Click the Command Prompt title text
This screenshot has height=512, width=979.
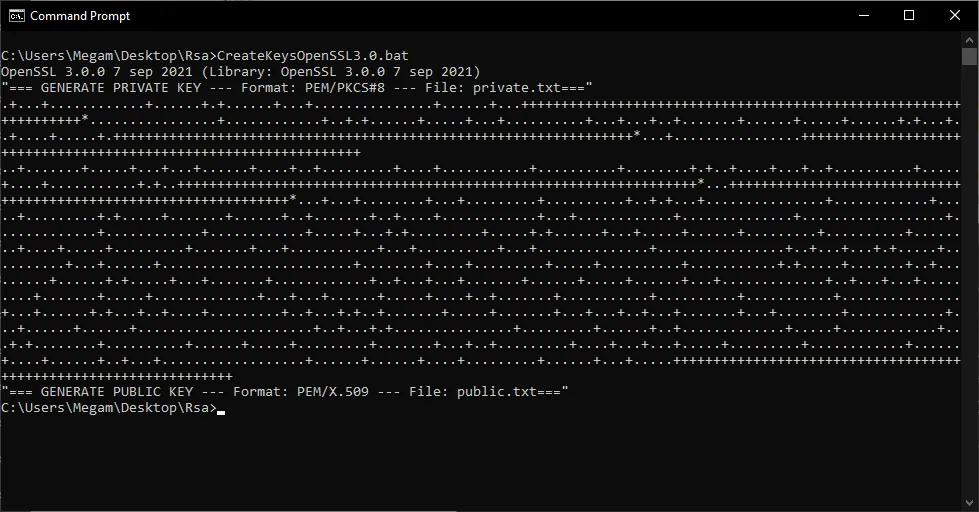[x=80, y=16]
